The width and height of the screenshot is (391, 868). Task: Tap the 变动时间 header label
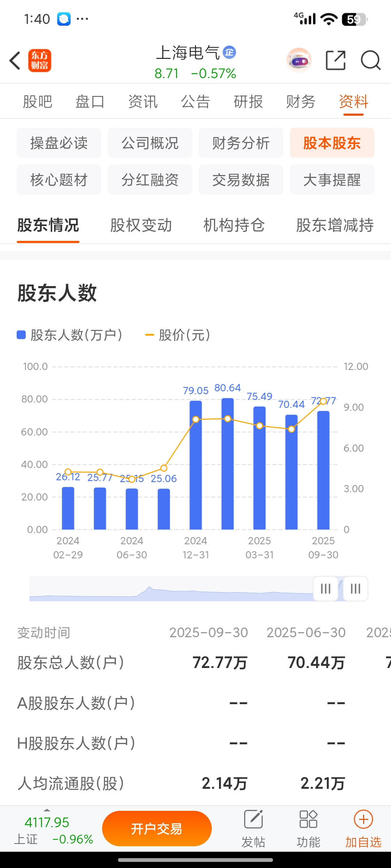(43, 633)
